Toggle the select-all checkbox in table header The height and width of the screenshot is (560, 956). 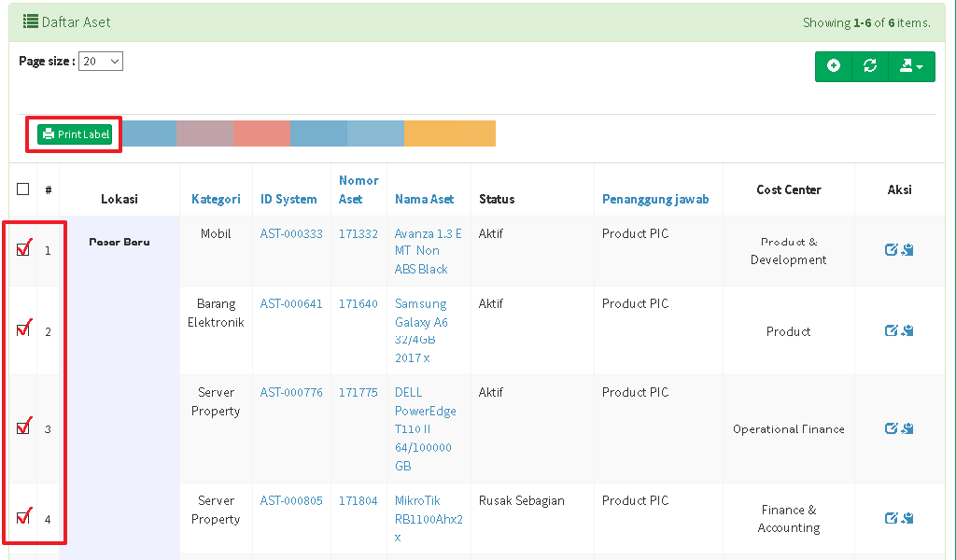point(23,189)
